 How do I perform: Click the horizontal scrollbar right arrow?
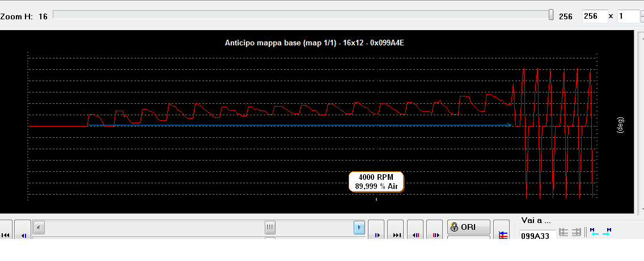coord(359,227)
